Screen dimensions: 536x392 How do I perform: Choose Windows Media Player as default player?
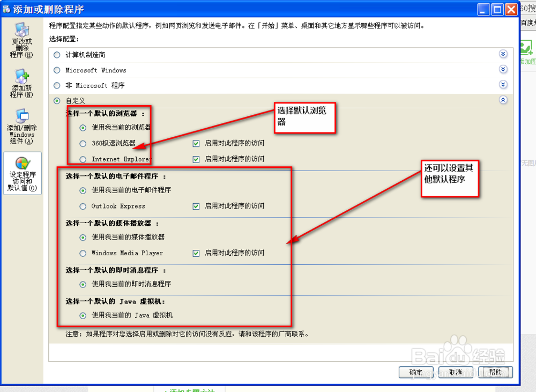tap(83, 254)
